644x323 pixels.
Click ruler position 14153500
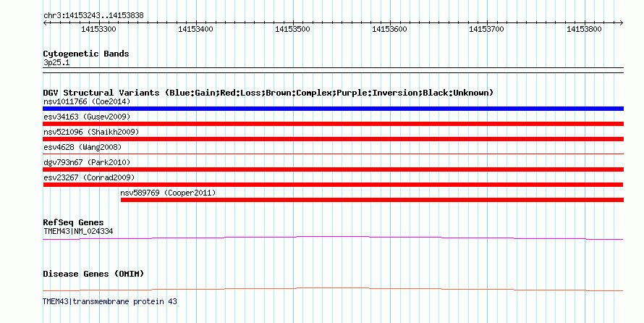pyautogui.click(x=292, y=29)
